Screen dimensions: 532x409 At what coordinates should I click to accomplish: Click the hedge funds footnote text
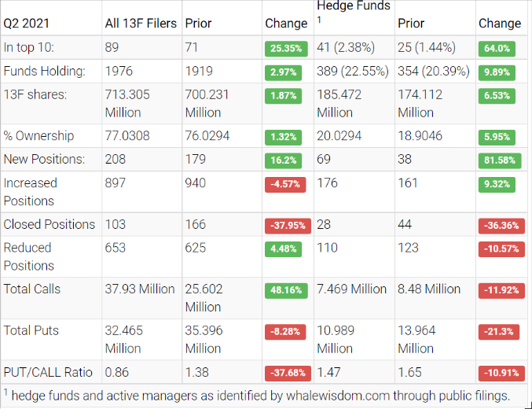coord(259,395)
